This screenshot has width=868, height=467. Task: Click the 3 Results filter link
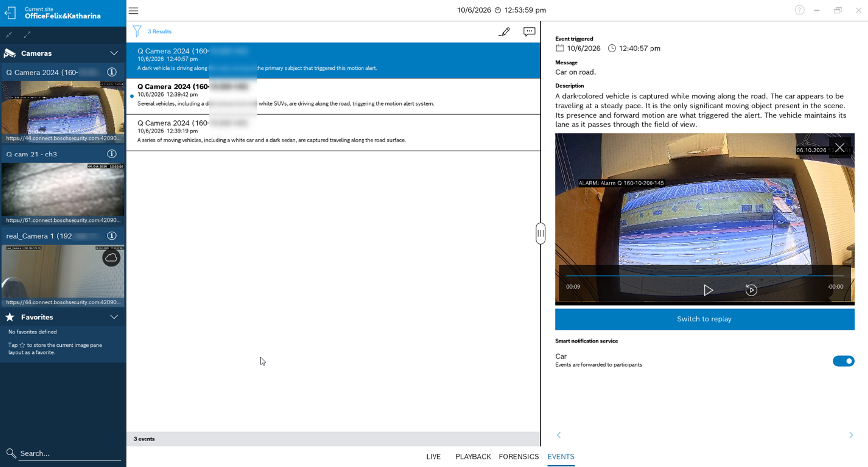[159, 31]
